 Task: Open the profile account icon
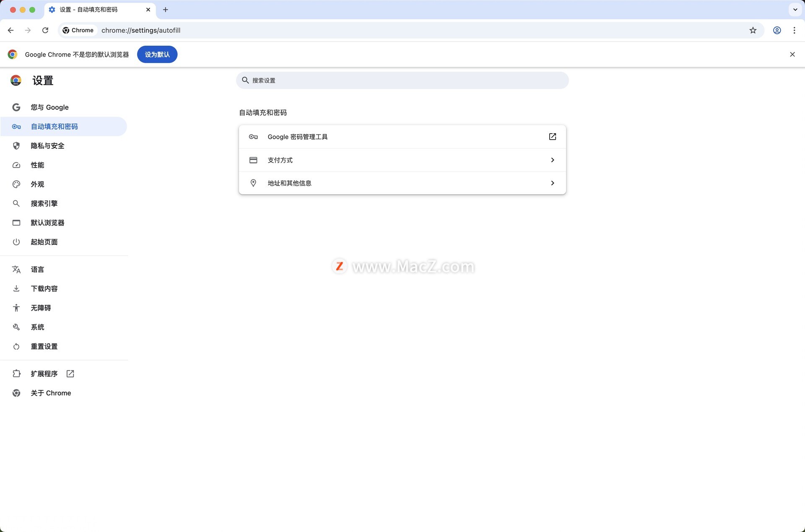pyautogui.click(x=777, y=30)
